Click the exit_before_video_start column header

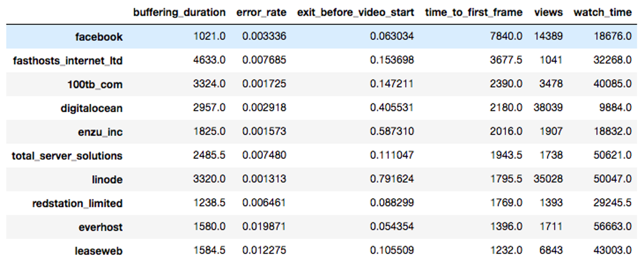[x=355, y=13]
